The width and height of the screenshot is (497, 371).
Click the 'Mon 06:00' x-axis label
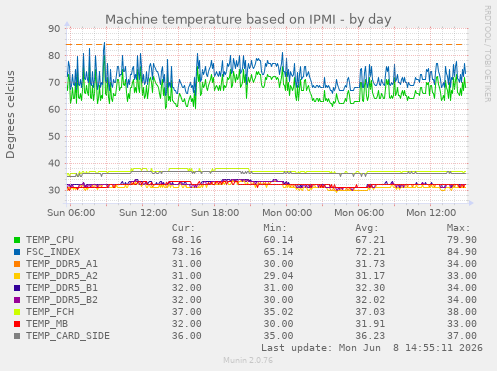pos(359,213)
